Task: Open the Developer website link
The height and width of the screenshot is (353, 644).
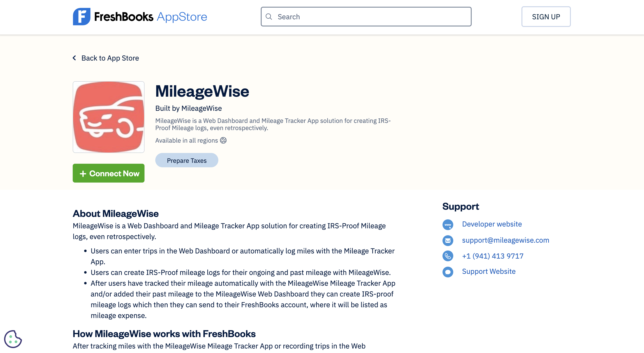Action: tap(492, 224)
